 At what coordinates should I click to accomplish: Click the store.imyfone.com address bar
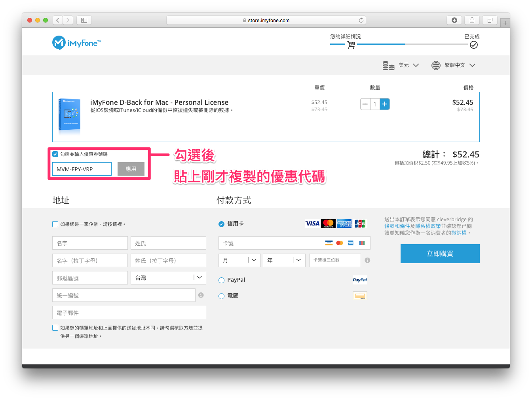pyautogui.click(x=266, y=20)
